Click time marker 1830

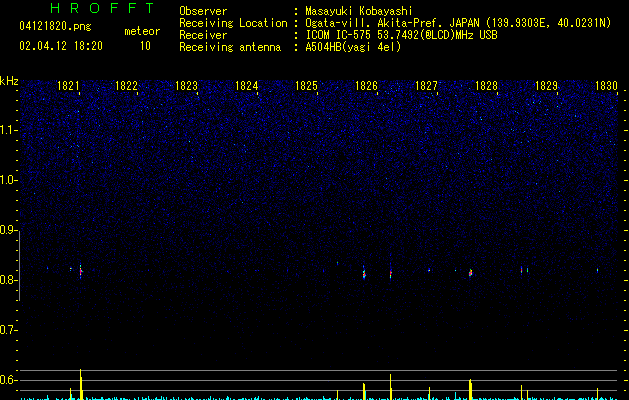click(606, 86)
